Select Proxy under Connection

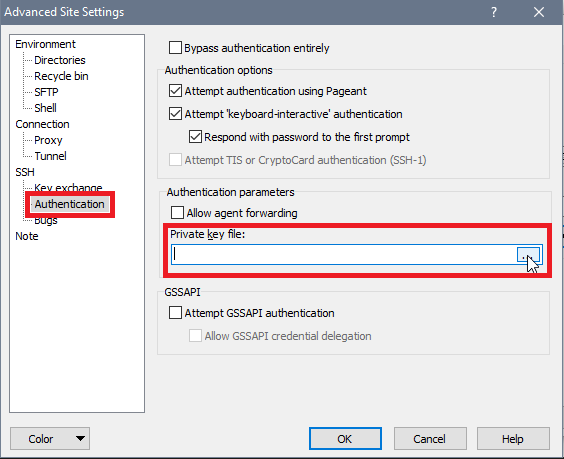pos(48,140)
